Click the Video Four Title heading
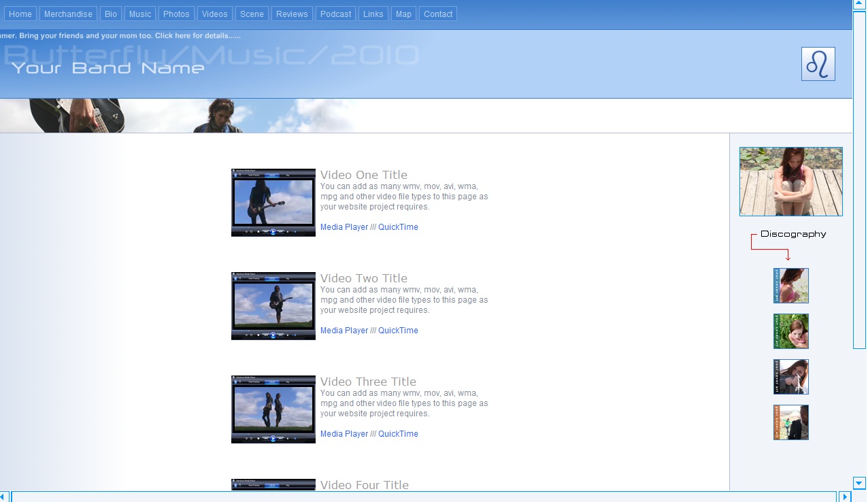This screenshot has width=868, height=502. pos(365,485)
